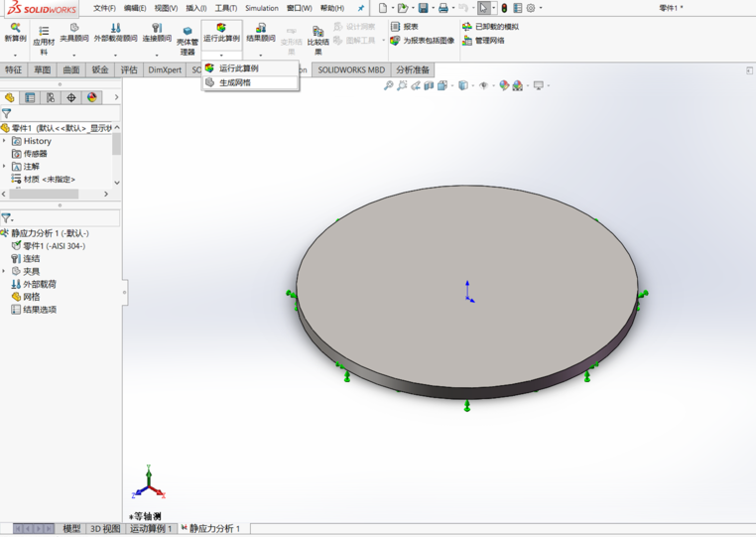This screenshot has height=537, width=756.
Task: Click the Apply Scene icon
Action: (x=517, y=85)
